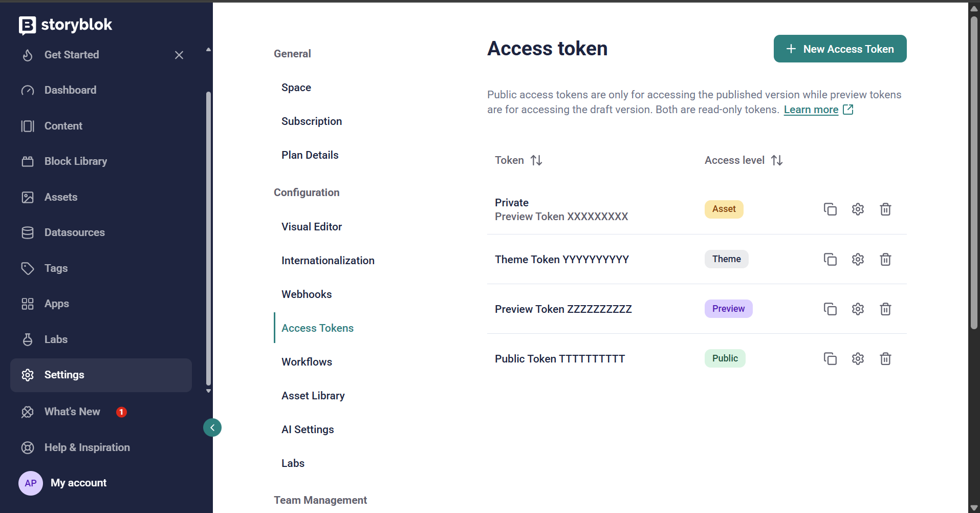Open Internationalization configuration

pos(328,261)
